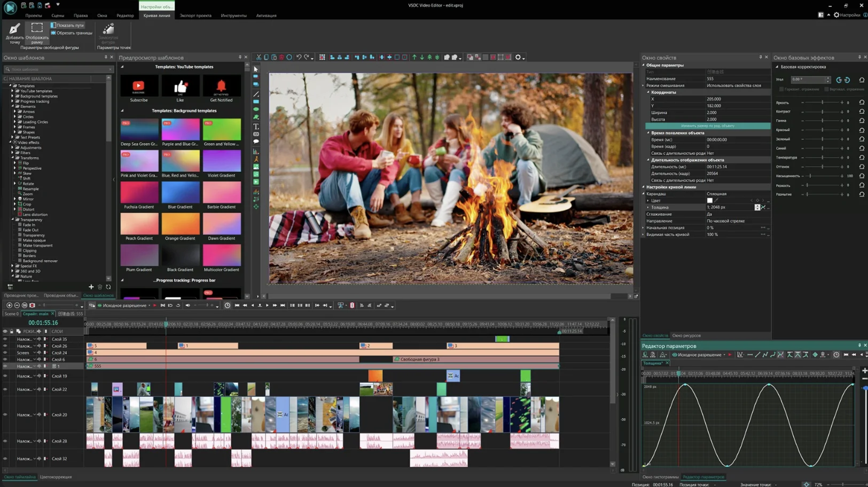
Task: Jump to project start in playback controls
Action: tap(237, 305)
